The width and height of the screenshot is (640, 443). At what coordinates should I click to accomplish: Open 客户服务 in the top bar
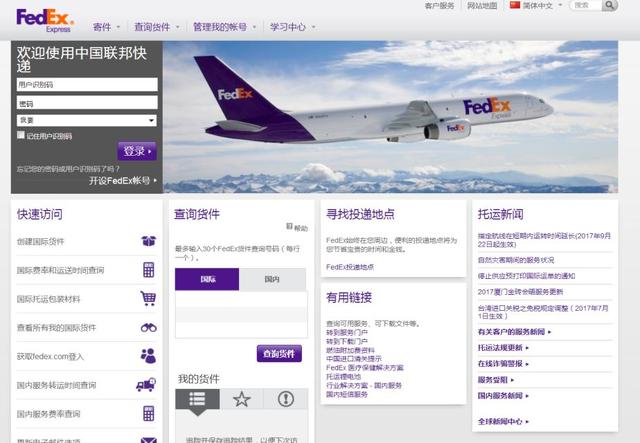coord(439,6)
